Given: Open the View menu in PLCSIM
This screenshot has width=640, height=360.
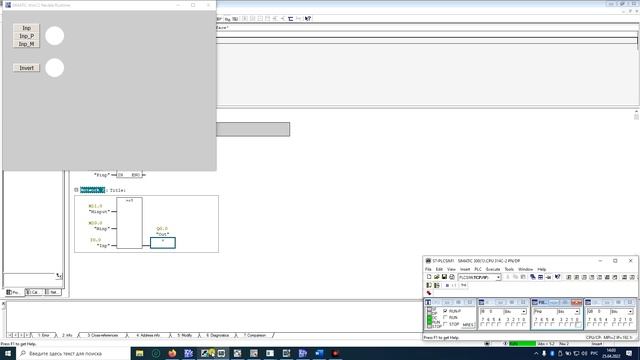Looking at the screenshot, I should pyautogui.click(x=451, y=269).
